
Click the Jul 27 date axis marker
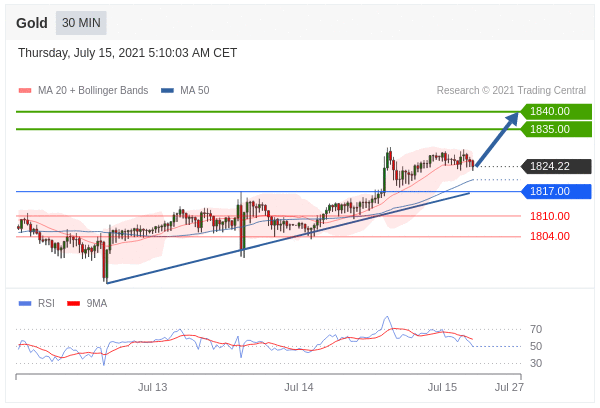tap(509, 387)
